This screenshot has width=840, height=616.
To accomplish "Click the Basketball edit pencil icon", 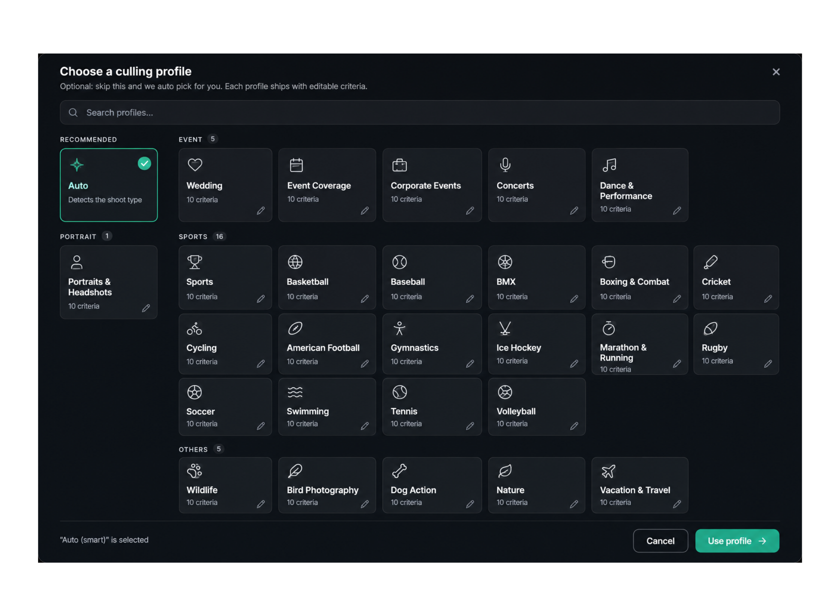I will click(x=365, y=299).
